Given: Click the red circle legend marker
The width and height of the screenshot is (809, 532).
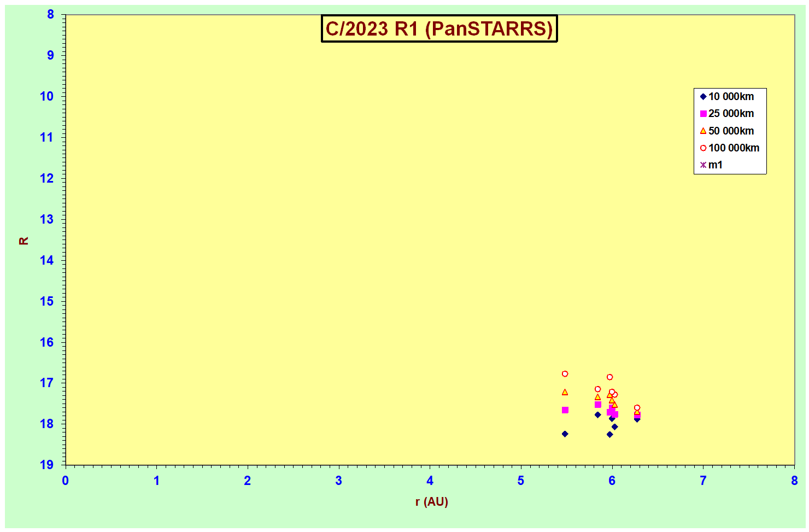Looking at the screenshot, I should [x=704, y=148].
